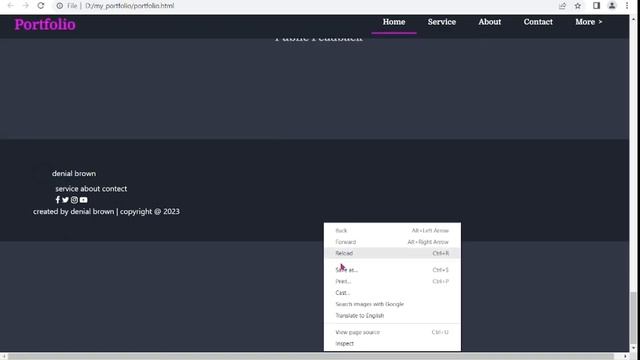640x360 pixels.
Task: Click the browser forward arrow
Action: [25, 6]
